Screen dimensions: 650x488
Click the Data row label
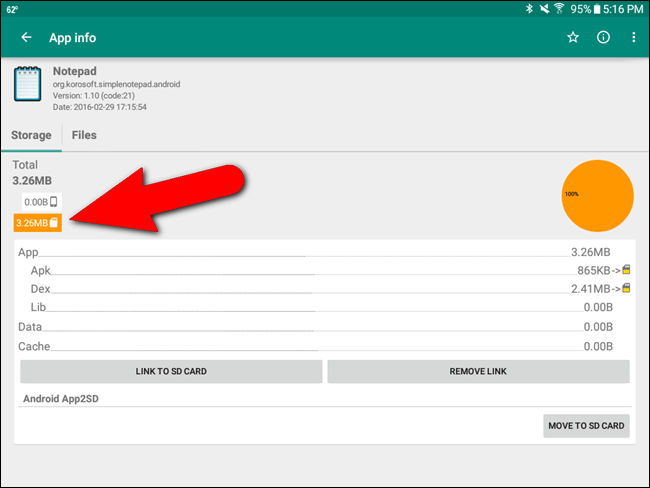tap(30, 327)
